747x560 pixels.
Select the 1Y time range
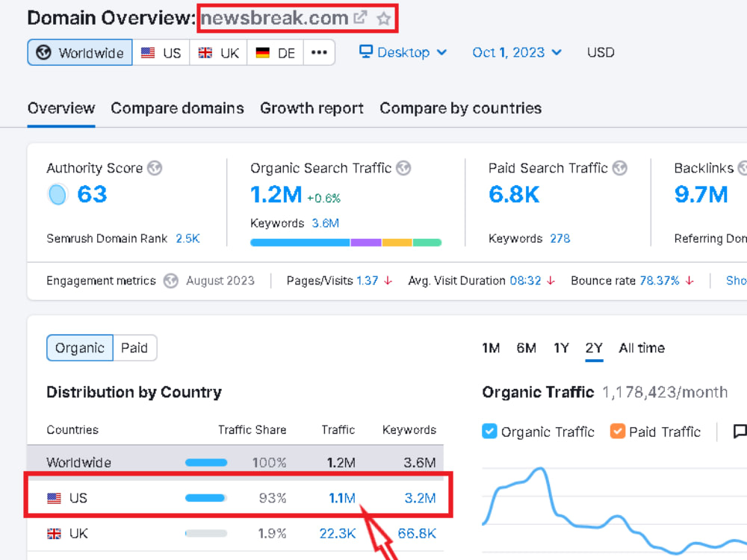click(x=561, y=348)
